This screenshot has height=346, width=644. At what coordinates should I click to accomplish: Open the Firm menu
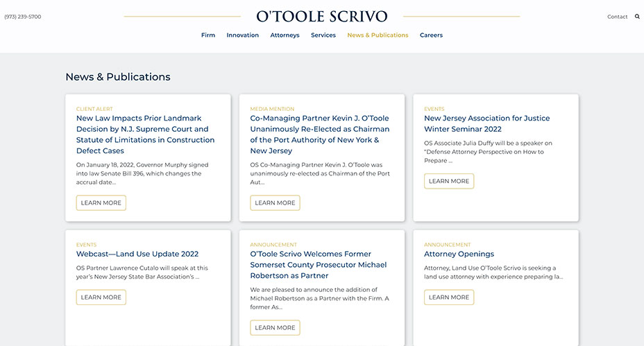pyautogui.click(x=207, y=35)
